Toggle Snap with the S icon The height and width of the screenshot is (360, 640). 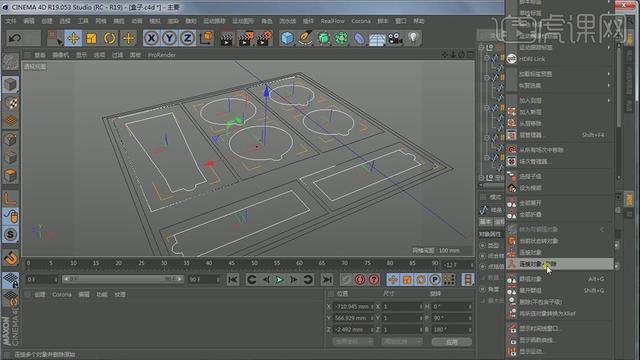tap(10, 235)
